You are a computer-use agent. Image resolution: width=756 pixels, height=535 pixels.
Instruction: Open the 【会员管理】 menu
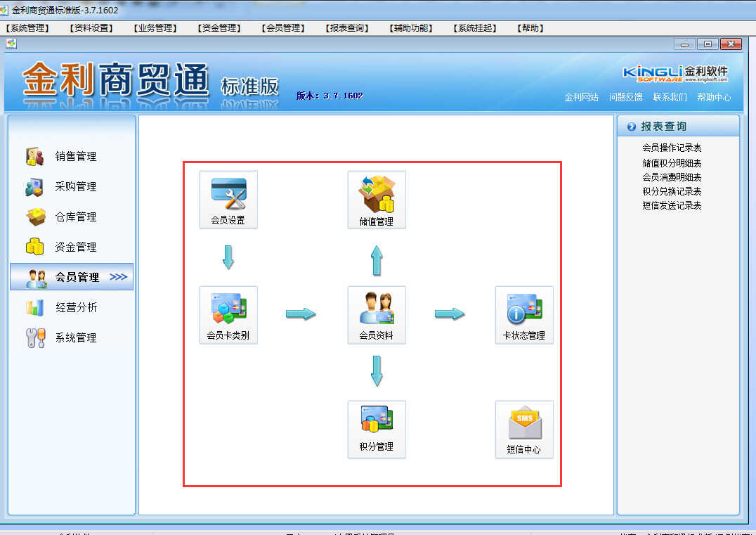[283, 28]
